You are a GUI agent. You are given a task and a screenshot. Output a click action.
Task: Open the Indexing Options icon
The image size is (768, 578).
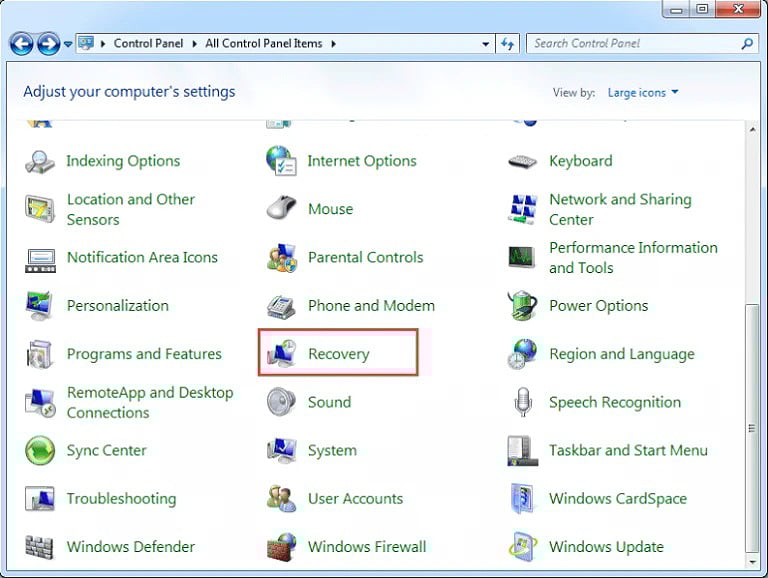[x=40, y=161]
